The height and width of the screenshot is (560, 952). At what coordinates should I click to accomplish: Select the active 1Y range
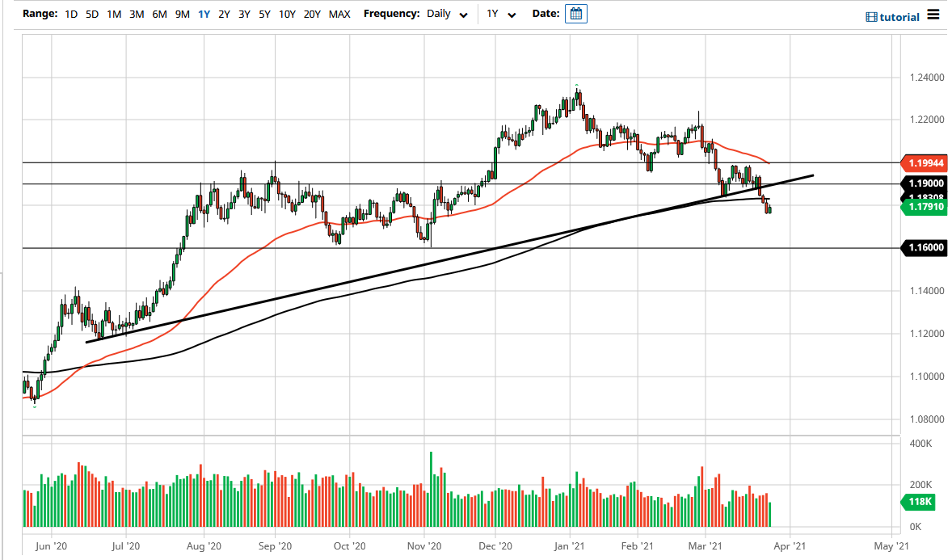click(x=204, y=14)
